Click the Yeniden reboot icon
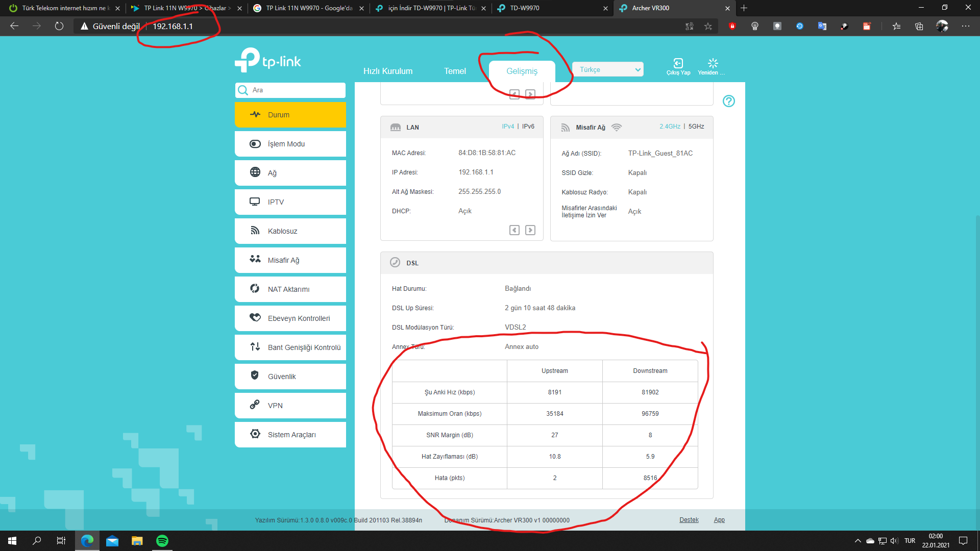 [x=713, y=64]
